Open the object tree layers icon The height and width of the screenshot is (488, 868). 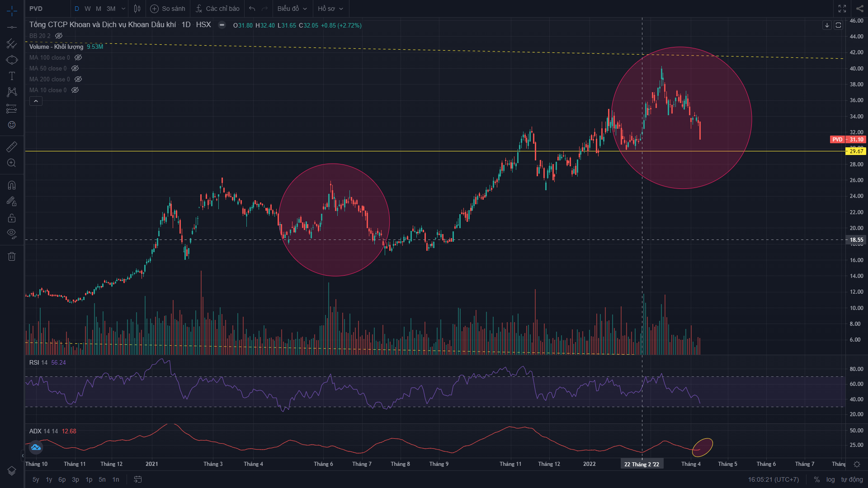click(x=12, y=471)
